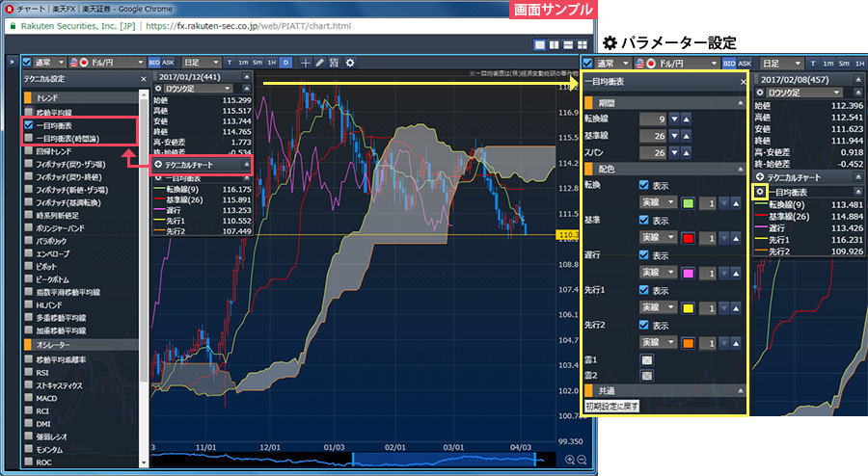Enable 一目均衡表(時間論) checkbox
Screen dimensions: 868x476
click(28, 138)
